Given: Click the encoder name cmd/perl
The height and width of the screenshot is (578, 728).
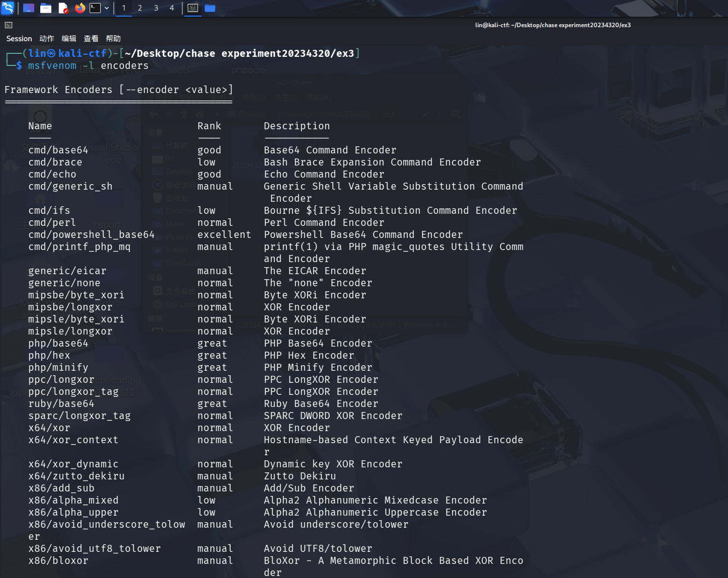Looking at the screenshot, I should 52,223.
